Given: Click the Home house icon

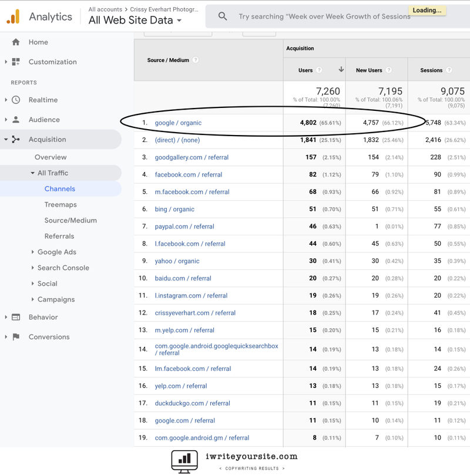Looking at the screenshot, I should tap(16, 42).
